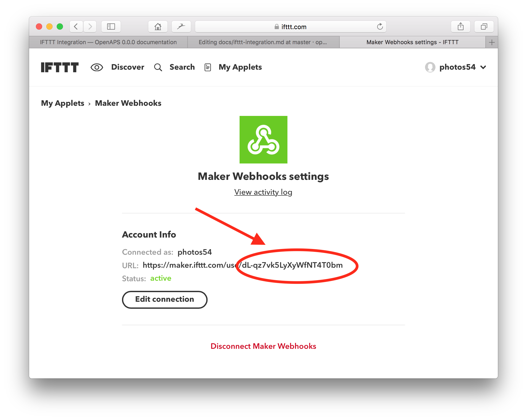
Task: Open Search in navigation
Action: point(182,67)
